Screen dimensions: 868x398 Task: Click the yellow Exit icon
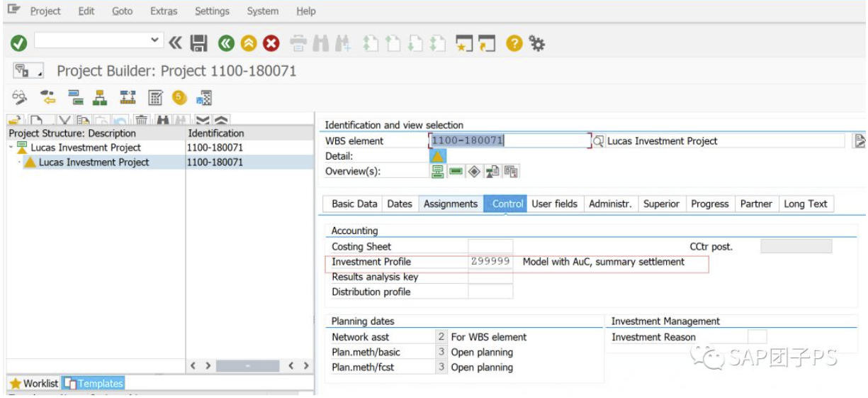click(x=249, y=44)
